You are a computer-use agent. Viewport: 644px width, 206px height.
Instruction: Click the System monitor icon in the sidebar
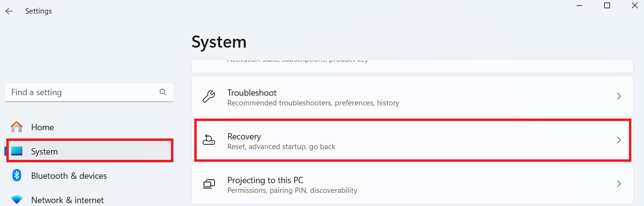point(17,151)
